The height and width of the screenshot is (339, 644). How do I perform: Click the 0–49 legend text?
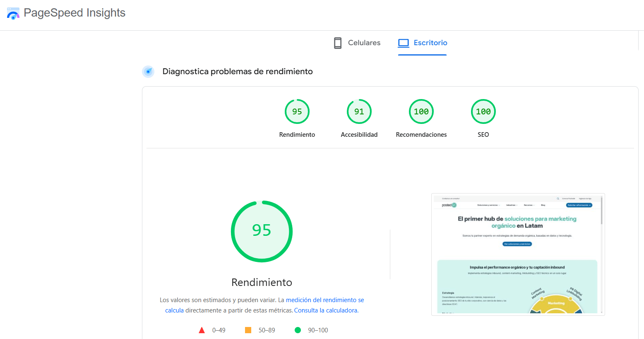(x=219, y=330)
